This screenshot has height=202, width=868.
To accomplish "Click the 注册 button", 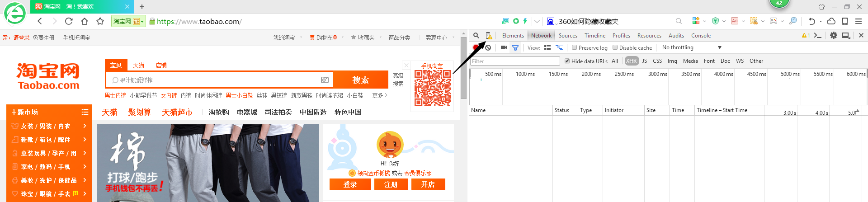I will pyautogui.click(x=391, y=184).
